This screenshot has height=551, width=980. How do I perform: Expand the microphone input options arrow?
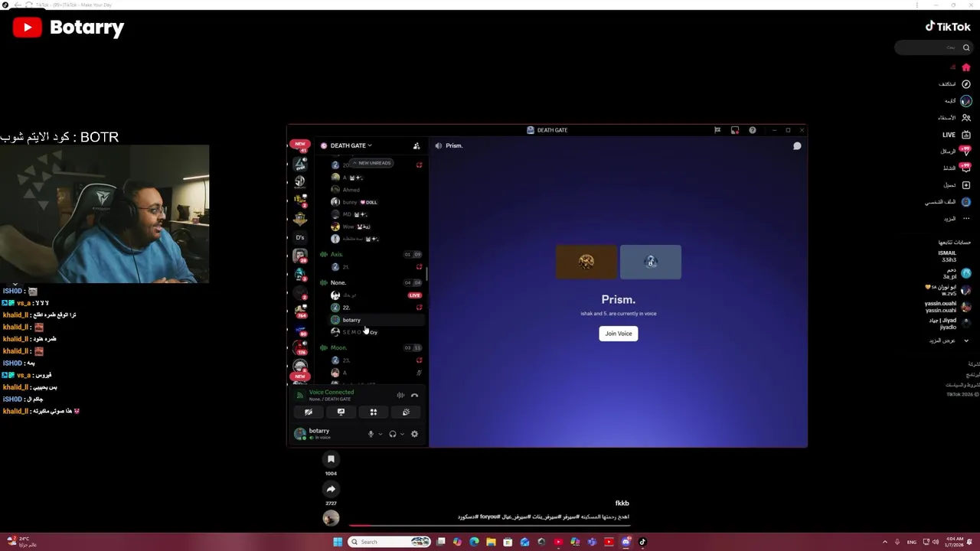[x=381, y=434]
